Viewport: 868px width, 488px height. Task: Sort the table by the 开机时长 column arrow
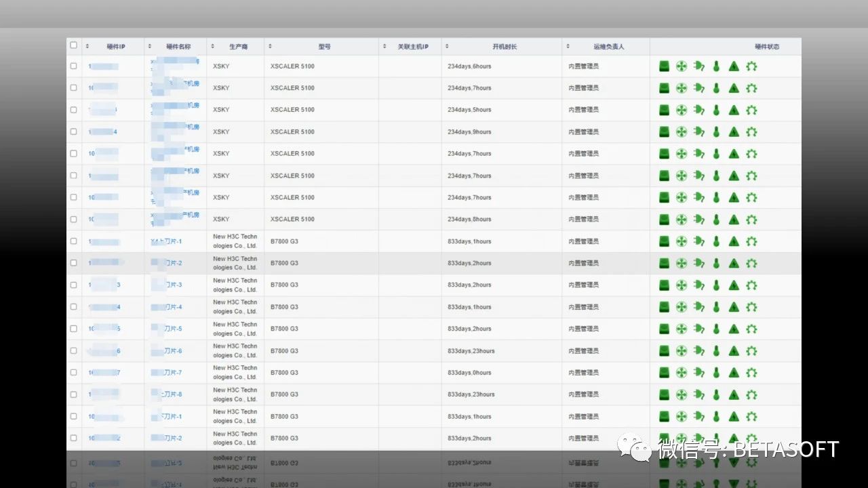tap(447, 47)
